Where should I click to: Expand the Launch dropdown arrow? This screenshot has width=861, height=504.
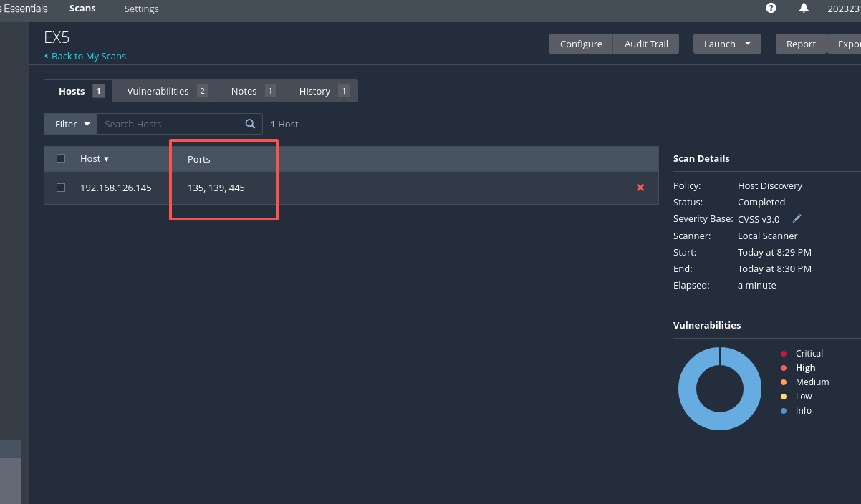pyautogui.click(x=748, y=44)
